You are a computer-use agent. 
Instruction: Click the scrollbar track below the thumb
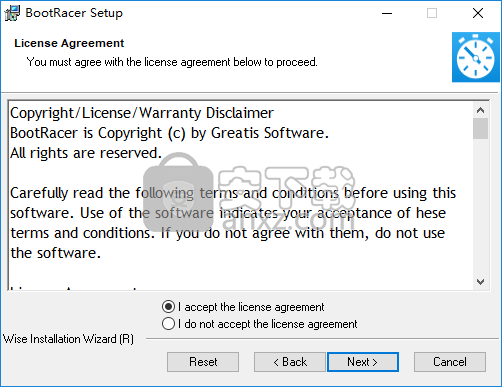click(480, 207)
